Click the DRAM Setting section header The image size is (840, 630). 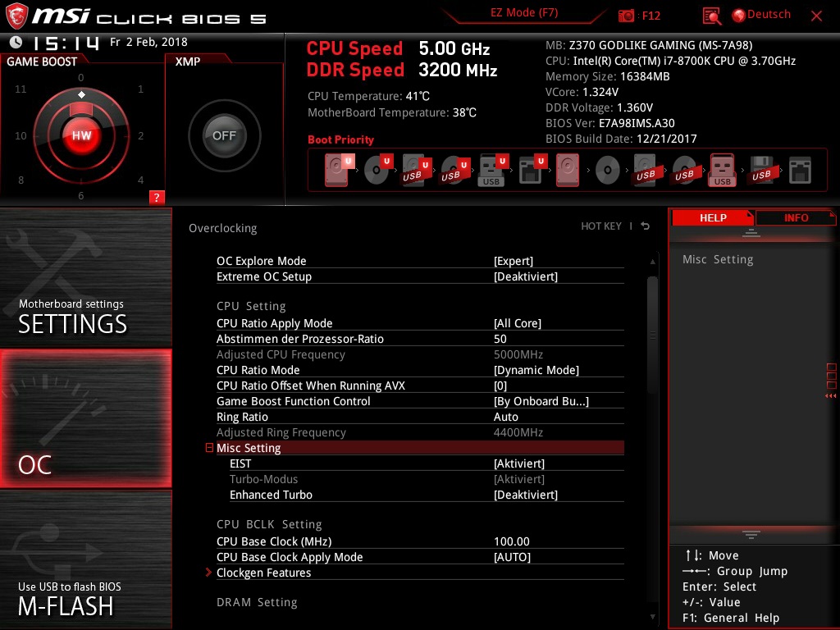(257, 602)
